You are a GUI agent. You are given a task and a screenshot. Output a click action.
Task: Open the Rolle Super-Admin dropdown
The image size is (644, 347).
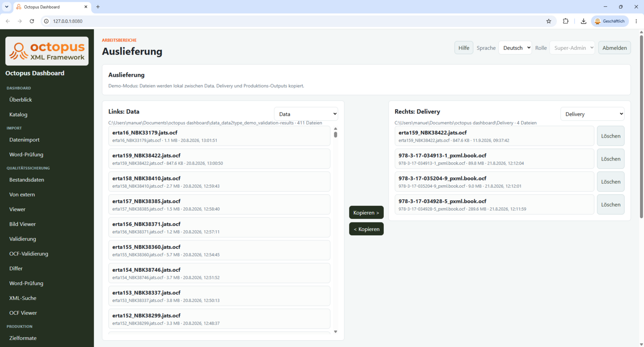572,48
